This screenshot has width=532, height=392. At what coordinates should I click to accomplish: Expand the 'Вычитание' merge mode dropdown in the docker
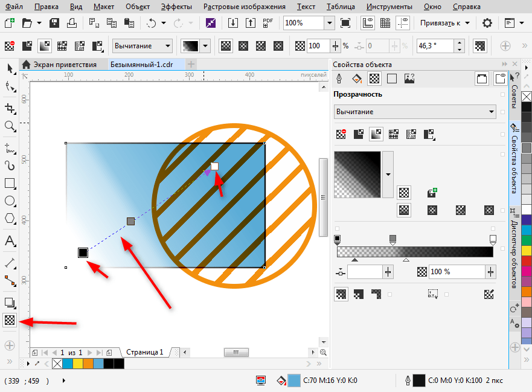(x=492, y=112)
